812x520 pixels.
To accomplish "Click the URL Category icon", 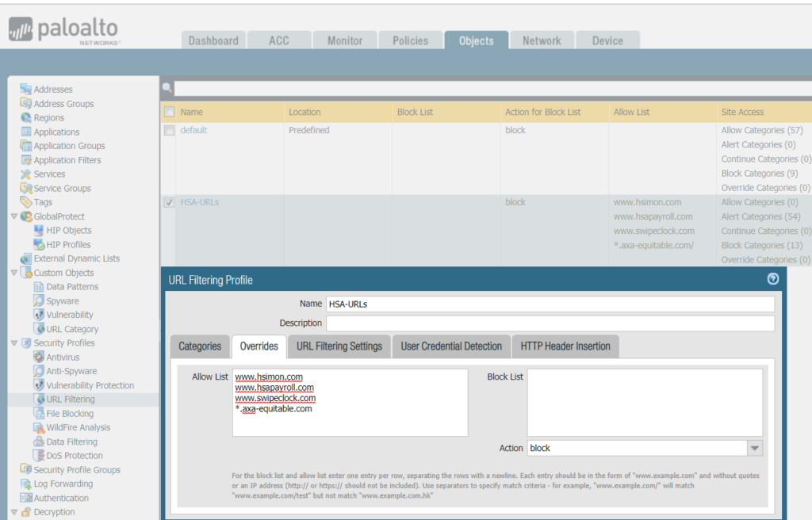I will click(38, 329).
